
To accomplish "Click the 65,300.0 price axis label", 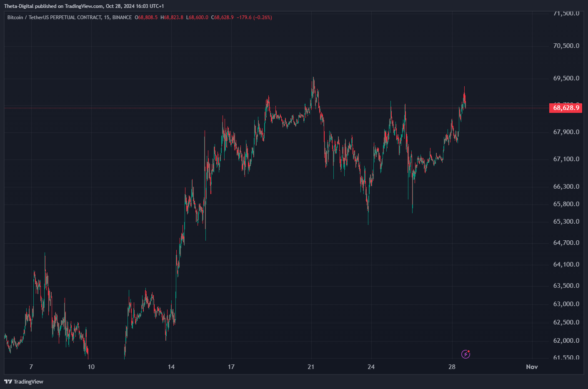I will pos(566,222).
